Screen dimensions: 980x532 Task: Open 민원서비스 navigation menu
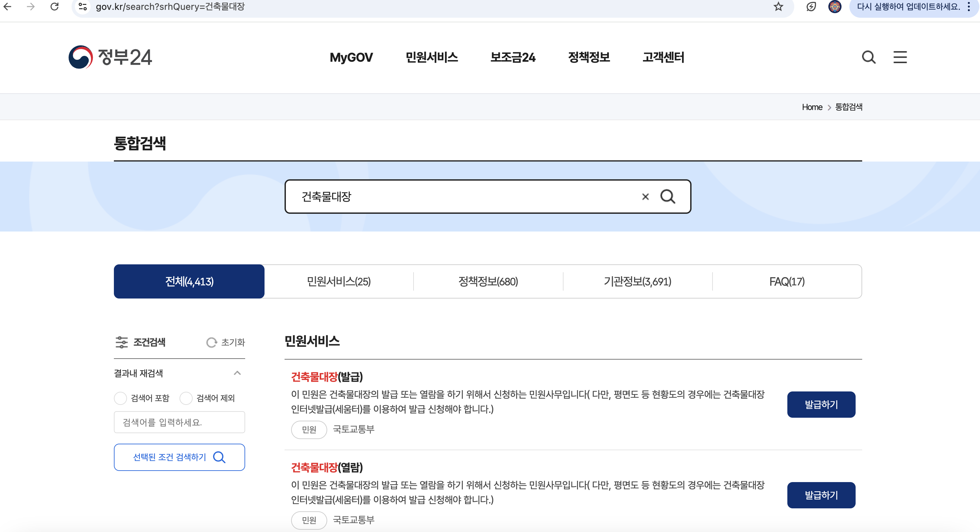pos(431,57)
